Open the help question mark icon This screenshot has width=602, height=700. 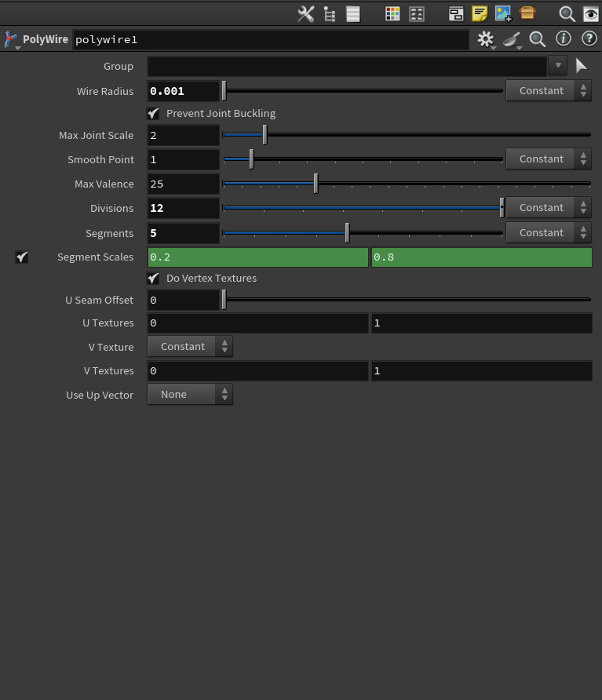(x=589, y=38)
